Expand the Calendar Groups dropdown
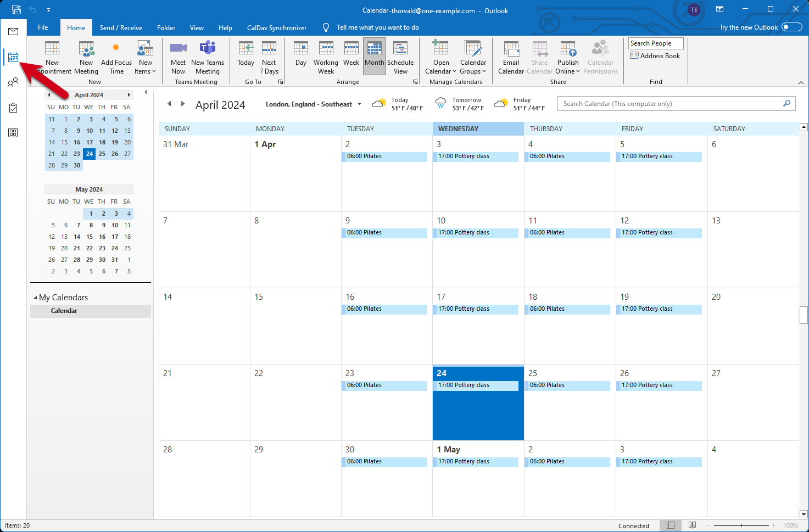 coord(473,58)
